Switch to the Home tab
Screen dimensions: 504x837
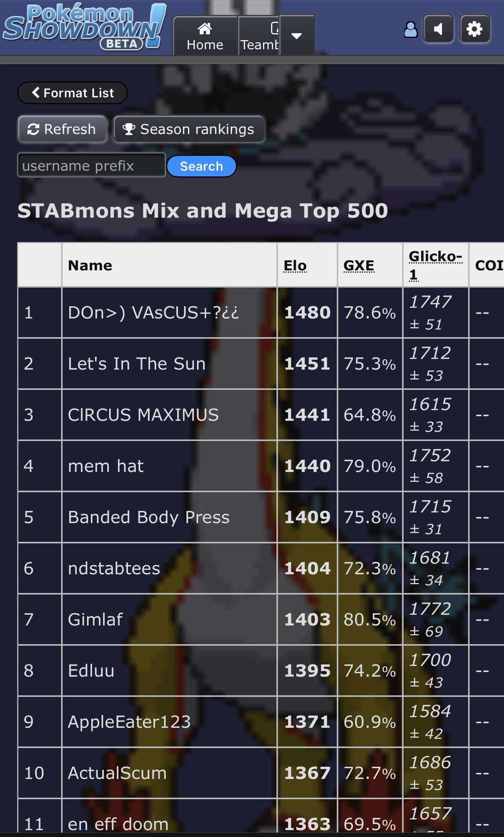pyautogui.click(x=205, y=36)
